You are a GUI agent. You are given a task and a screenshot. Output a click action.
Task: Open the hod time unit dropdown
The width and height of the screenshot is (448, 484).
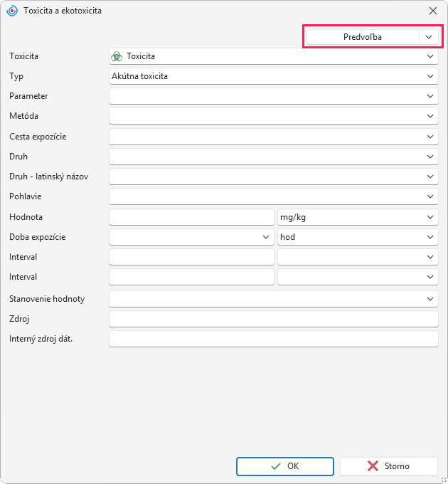click(358, 237)
